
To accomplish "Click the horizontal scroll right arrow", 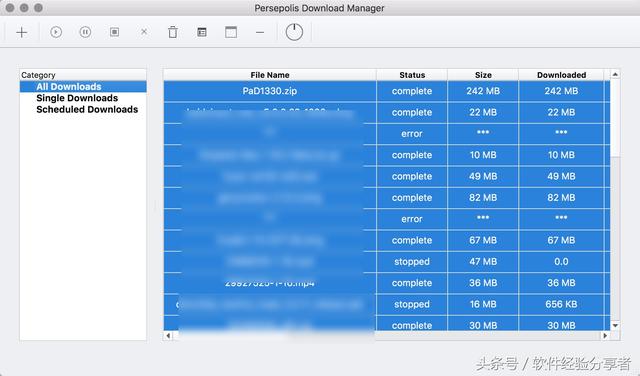I will click(605, 336).
